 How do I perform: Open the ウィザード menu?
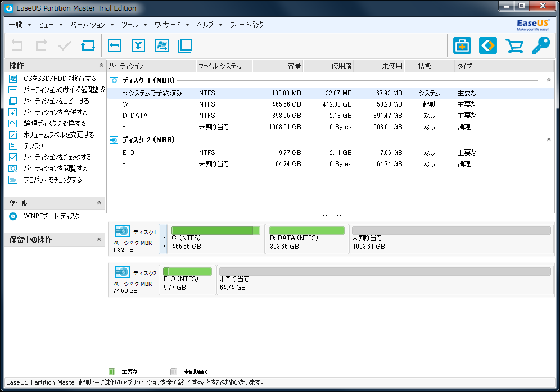pos(168,25)
